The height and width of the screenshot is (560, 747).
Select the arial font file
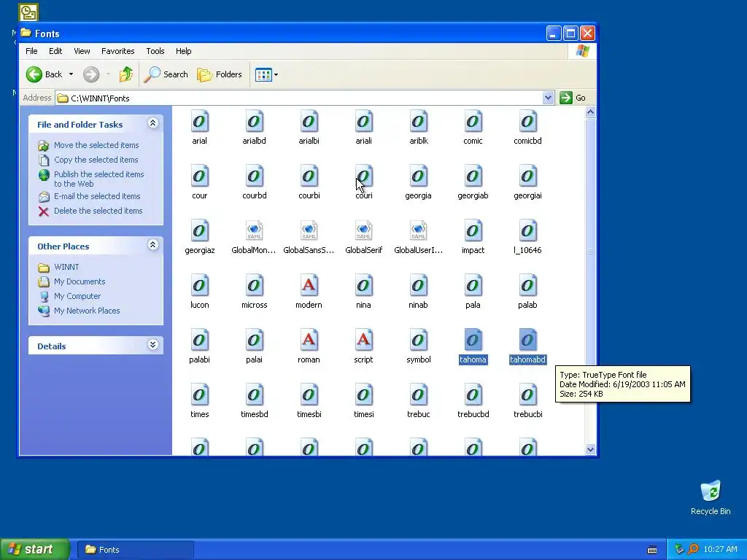click(200, 127)
